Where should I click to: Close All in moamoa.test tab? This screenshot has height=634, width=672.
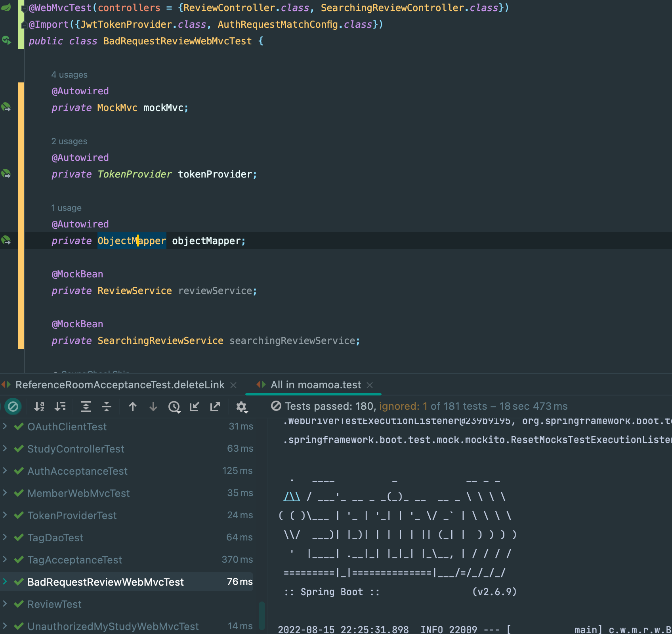tap(370, 385)
